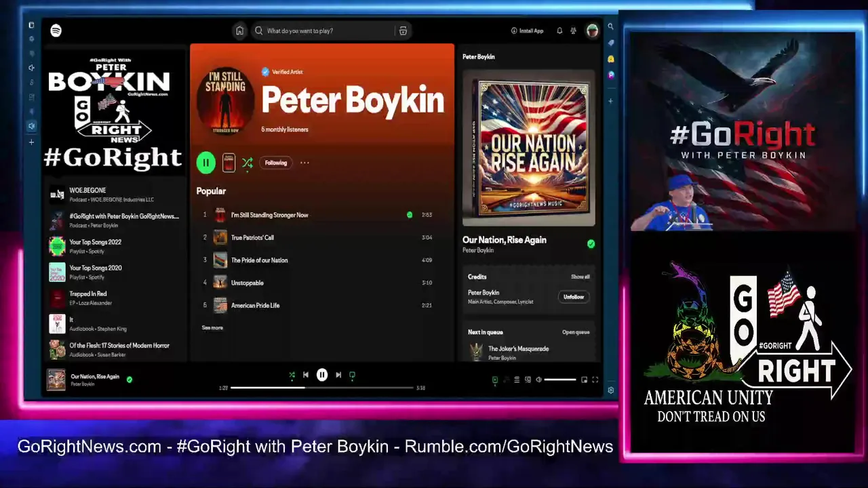Screen dimensions: 868x488
Task: Toggle liked check next to bottom track title
Action: tap(130, 380)
